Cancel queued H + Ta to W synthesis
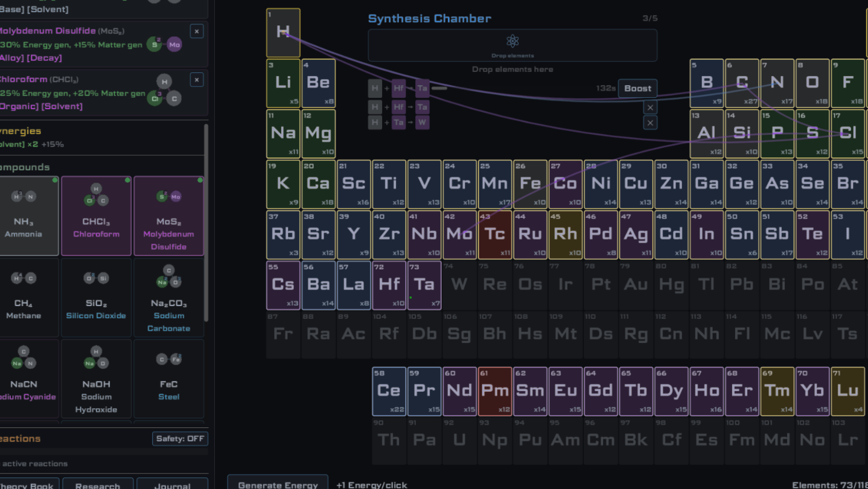The height and width of the screenshot is (489, 868). tap(649, 123)
